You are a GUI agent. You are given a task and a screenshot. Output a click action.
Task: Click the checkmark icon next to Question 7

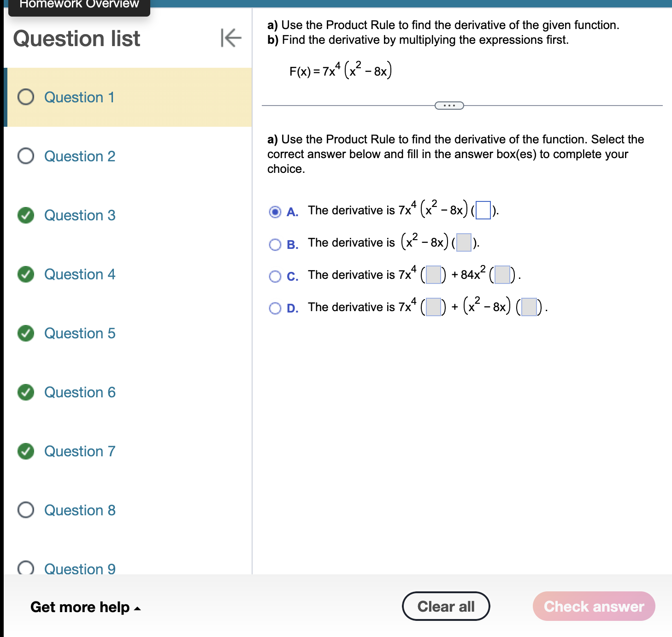(x=26, y=451)
